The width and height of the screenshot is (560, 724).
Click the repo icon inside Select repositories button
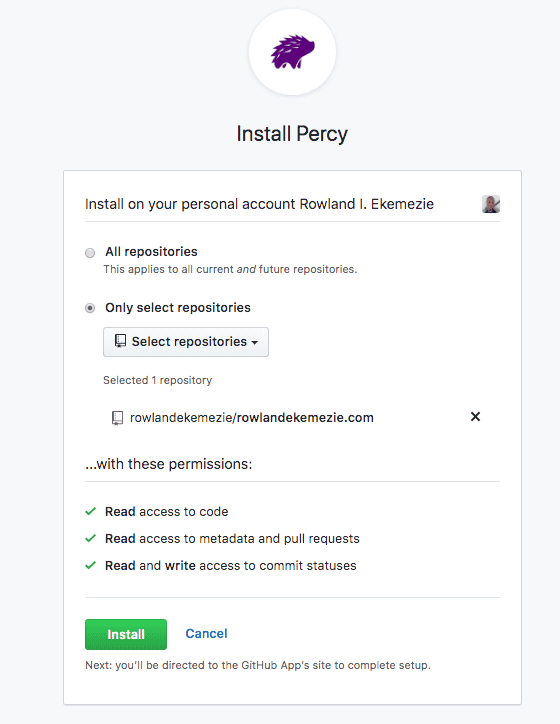click(x=120, y=341)
